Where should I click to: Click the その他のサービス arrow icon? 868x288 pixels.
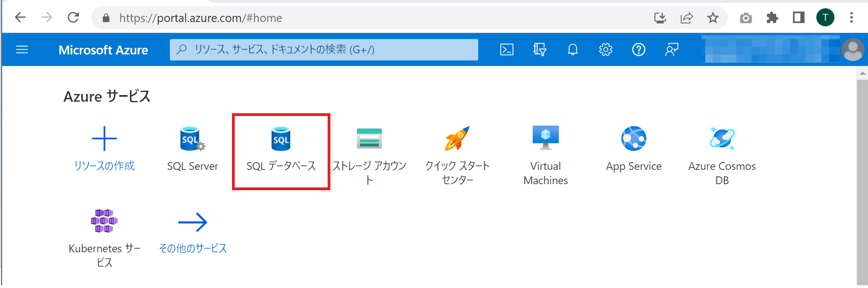click(192, 222)
